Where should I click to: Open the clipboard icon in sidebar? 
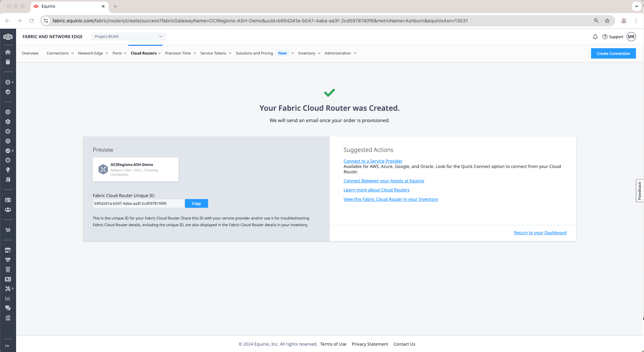[x=8, y=62]
